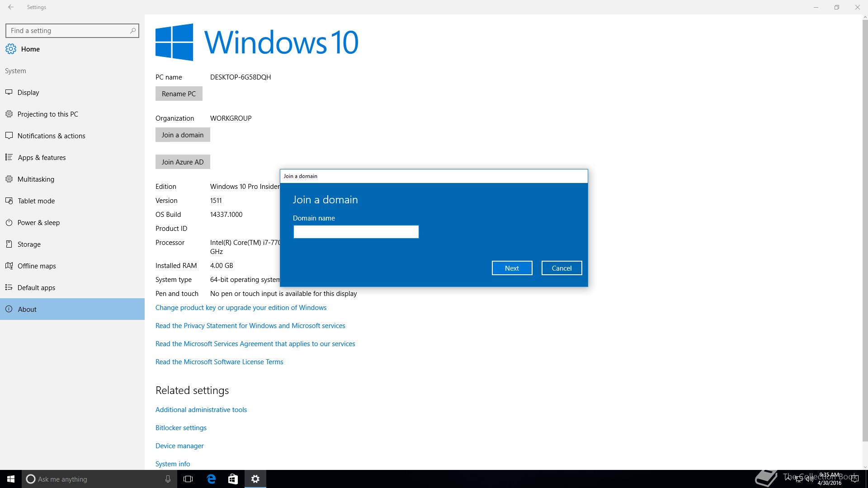This screenshot has height=488, width=868.
Task: Click the WORKGROUP organization value
Action: [231, 118]
